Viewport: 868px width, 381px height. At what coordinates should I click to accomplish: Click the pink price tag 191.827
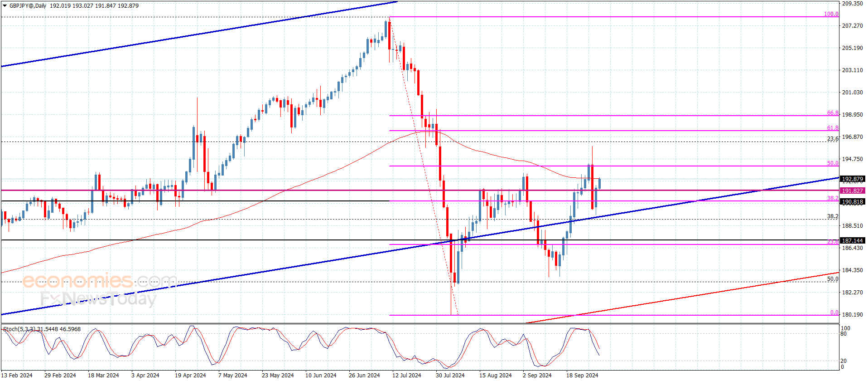(x=852, y=191)
